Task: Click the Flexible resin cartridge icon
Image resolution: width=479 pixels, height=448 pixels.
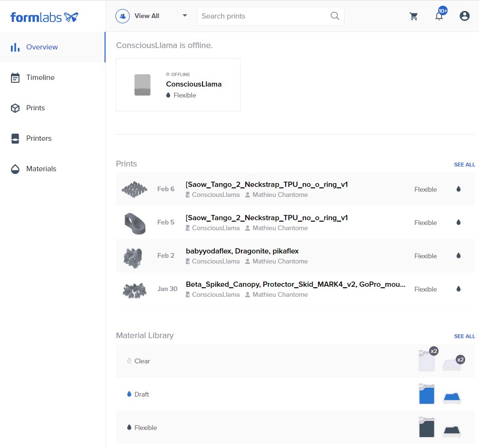Action: pyautogui.click(x=426, y=427)
